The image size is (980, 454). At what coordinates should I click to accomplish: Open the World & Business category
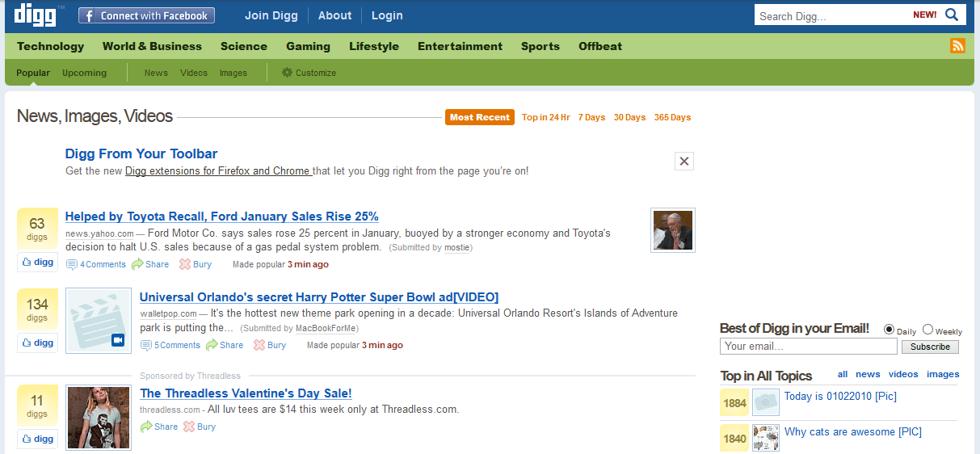(152, 46)
